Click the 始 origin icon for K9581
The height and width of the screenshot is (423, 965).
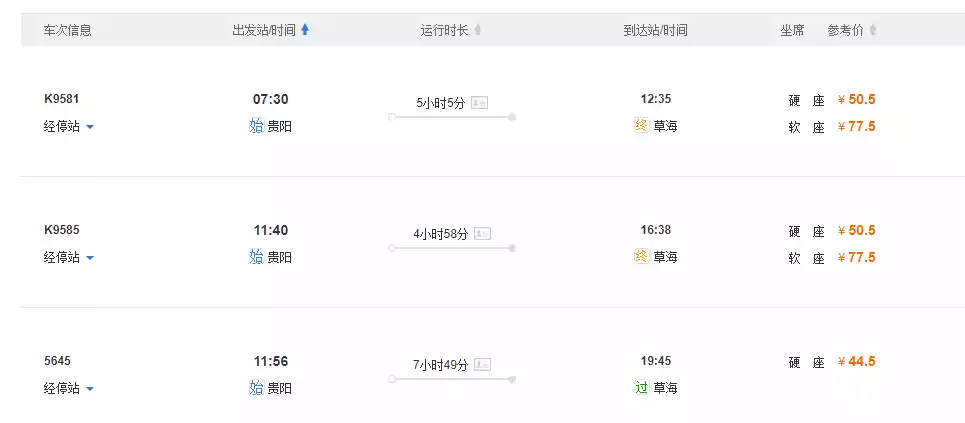pyautogui.click(x=256, y=126)
